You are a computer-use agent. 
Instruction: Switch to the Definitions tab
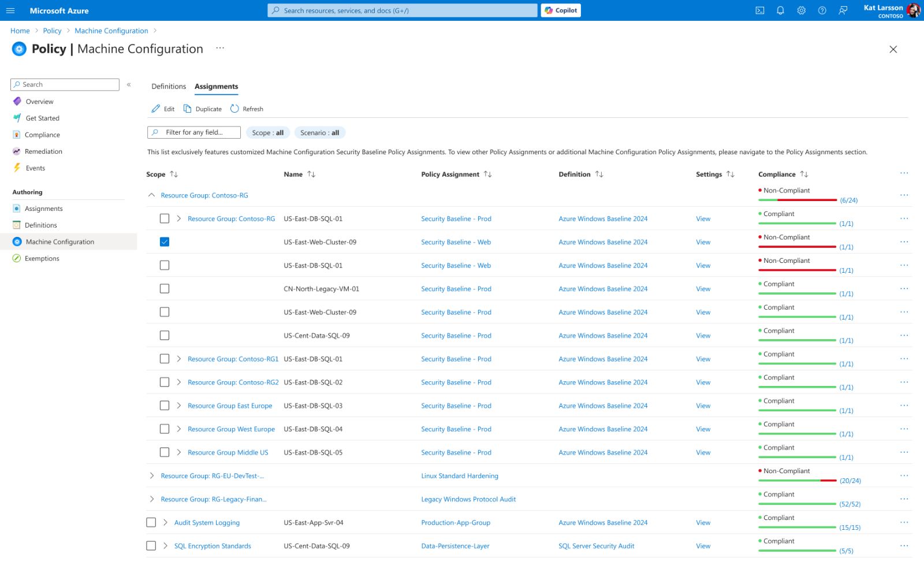(x=169, y=87)
